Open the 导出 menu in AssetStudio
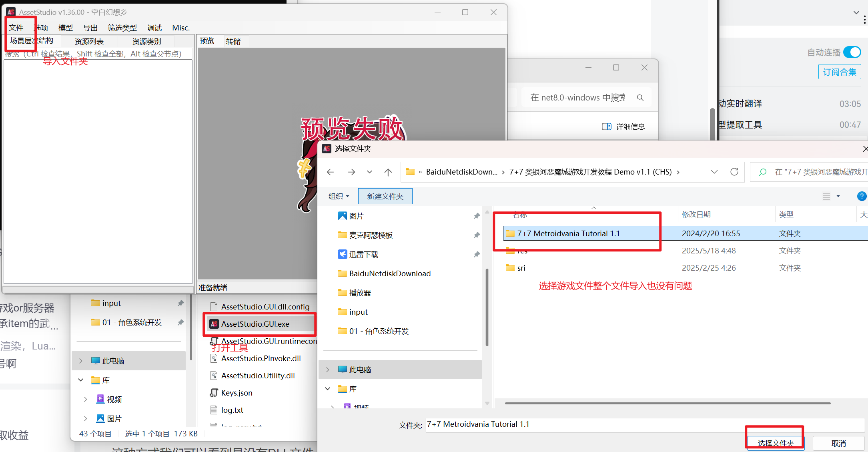 90,28
